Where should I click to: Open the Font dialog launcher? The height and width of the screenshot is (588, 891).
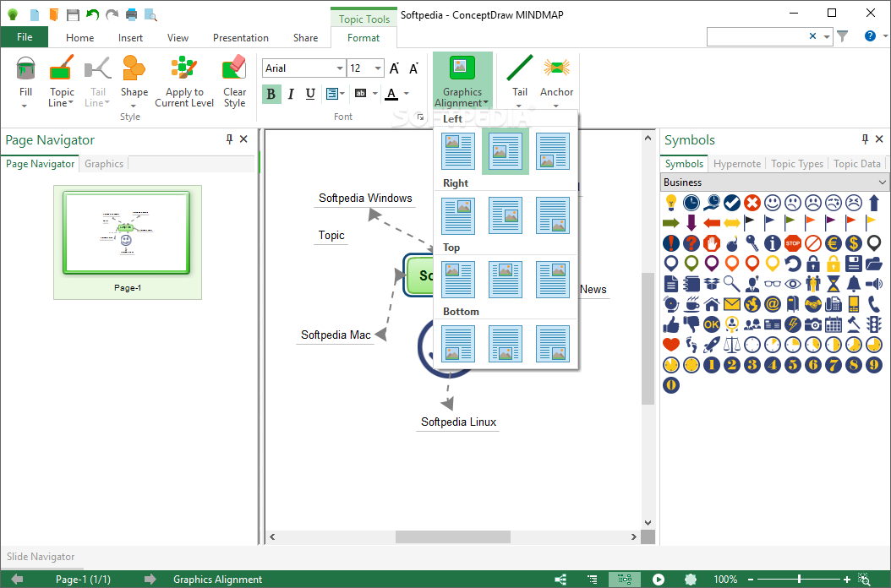pos(420,117)
